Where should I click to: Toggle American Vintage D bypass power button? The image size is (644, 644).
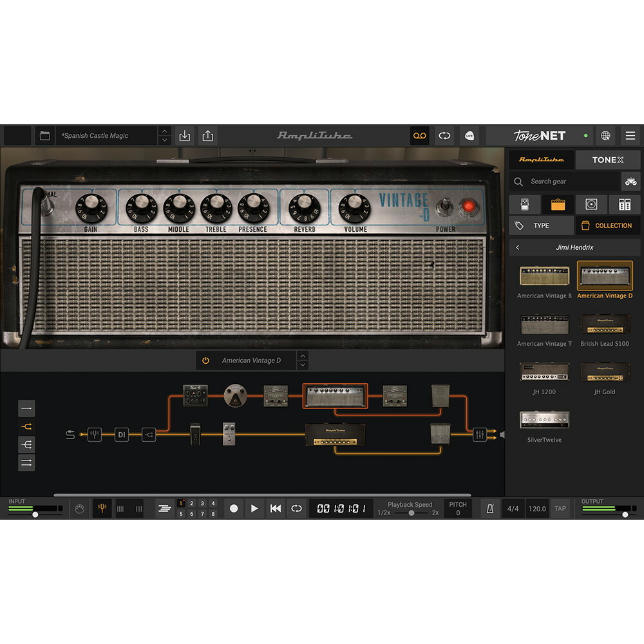point(205,361)
